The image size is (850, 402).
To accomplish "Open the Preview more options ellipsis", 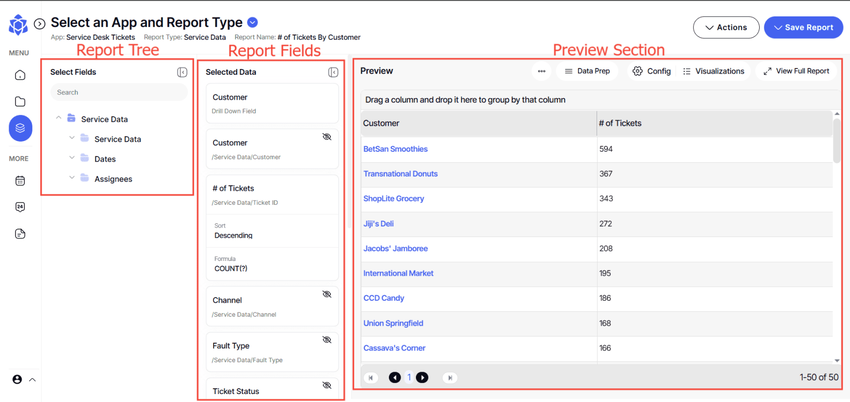I will pos(541,71).
